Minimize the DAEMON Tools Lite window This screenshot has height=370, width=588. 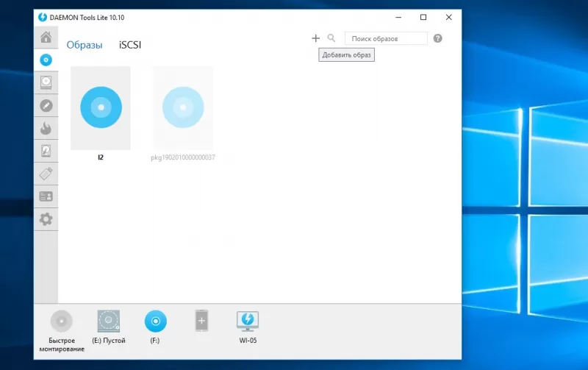[398, 17]
